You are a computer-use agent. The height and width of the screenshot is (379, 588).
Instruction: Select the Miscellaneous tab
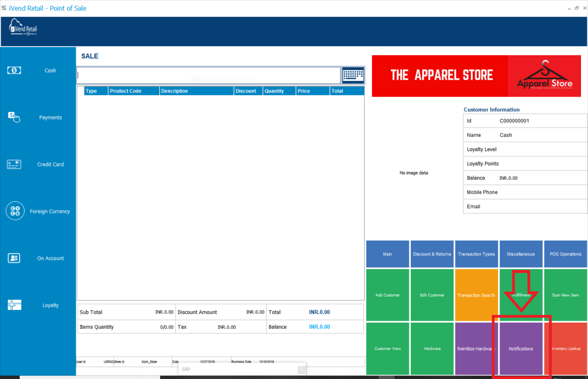pos(521,254)
